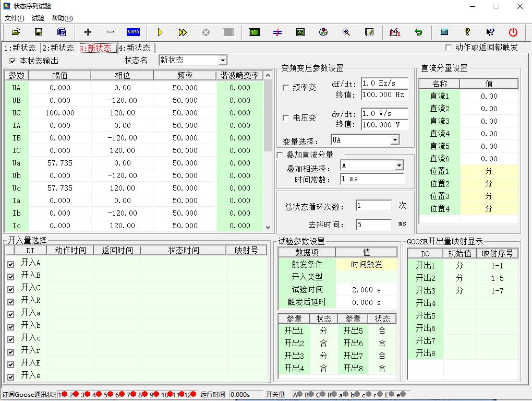The width and height of the screenshot is (532, 401).
Task: Start test with single yellow play arrow
Action: [160, 32]
